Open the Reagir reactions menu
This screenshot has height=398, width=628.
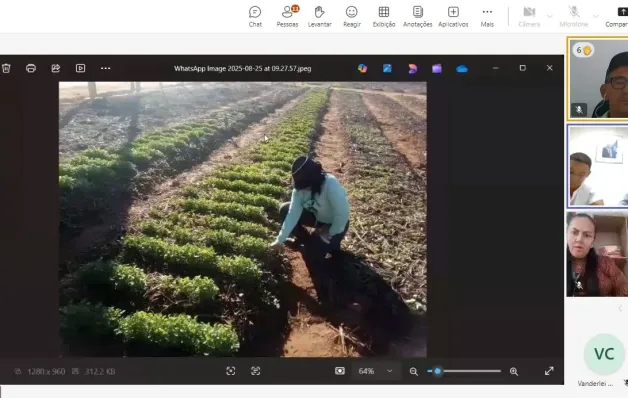352,16
